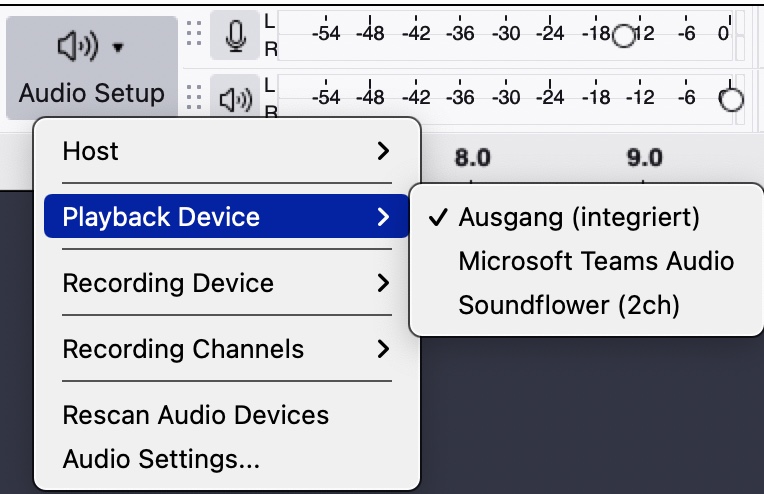
Task: Open the Playback Device menu entry
Action: 226,216
